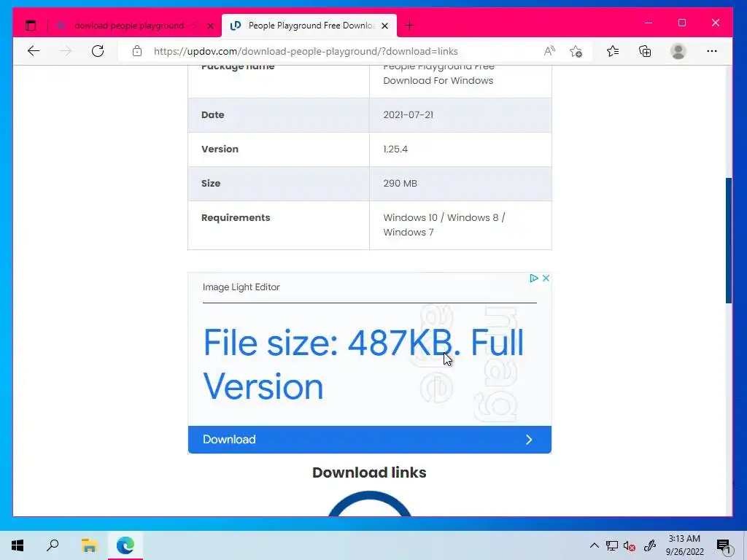Click the Date row label

(x=212, y=114)
